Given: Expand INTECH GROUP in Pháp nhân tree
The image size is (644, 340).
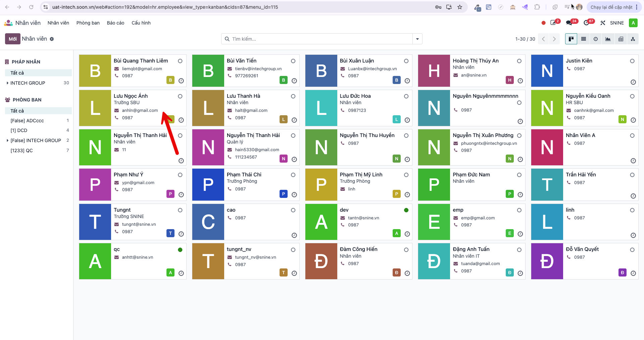Looking at the screenshot, I should (x=8, y=83).
